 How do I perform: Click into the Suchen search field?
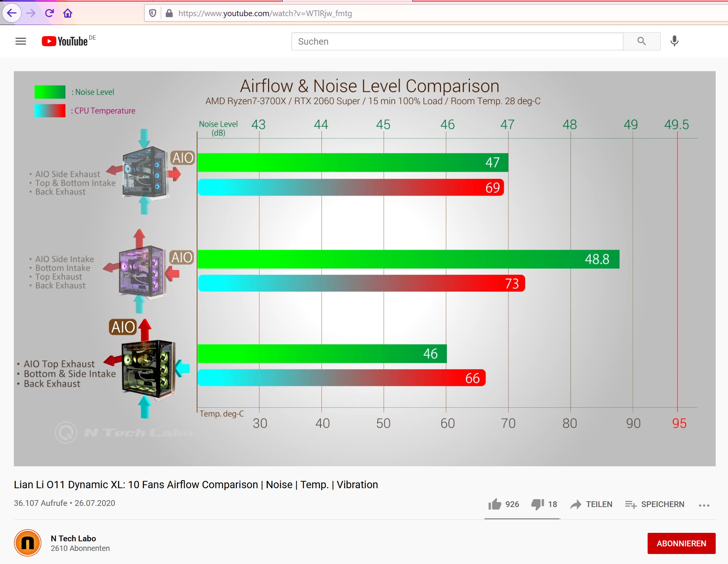click(x=457, y=41)
